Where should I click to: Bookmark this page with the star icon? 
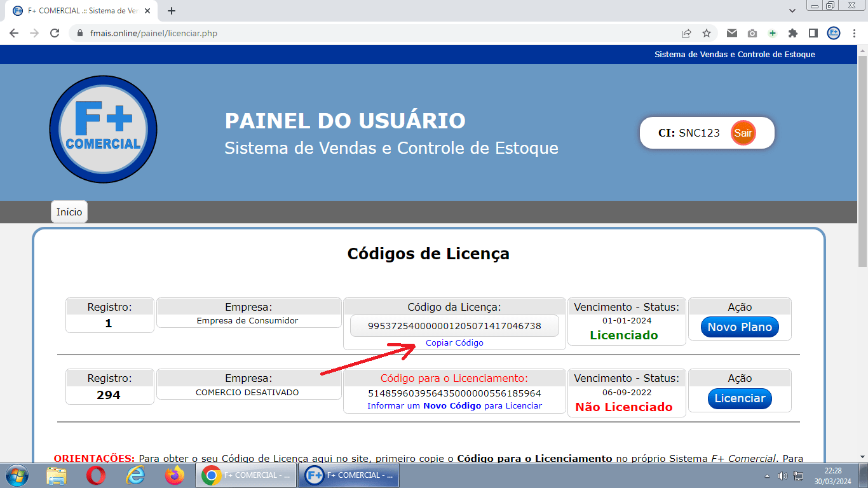click(707, 33)
